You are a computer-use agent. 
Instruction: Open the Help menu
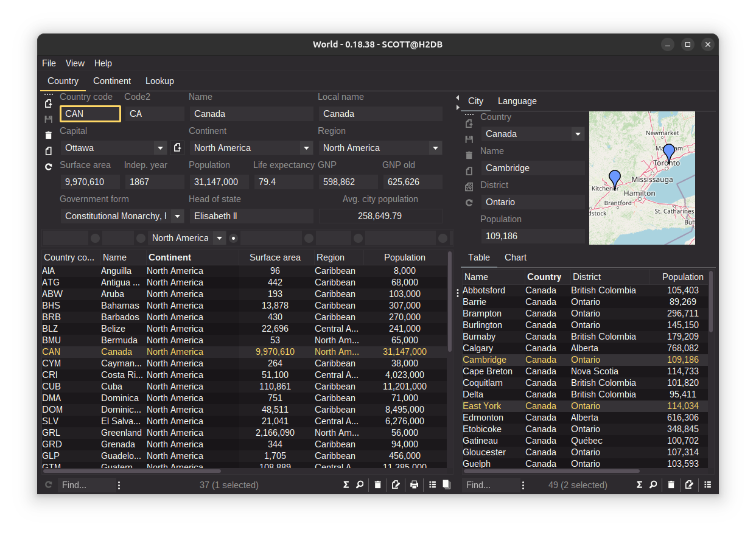[x=103, y=63]
